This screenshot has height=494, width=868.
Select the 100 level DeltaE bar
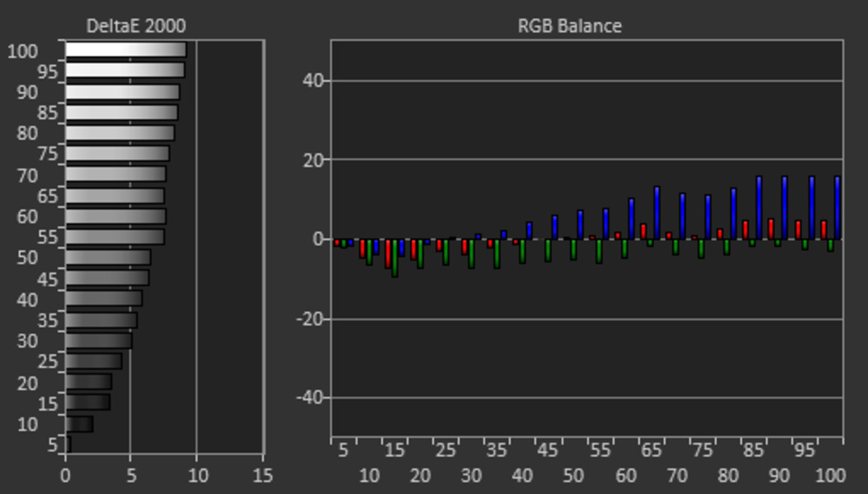tap(126, 49)
